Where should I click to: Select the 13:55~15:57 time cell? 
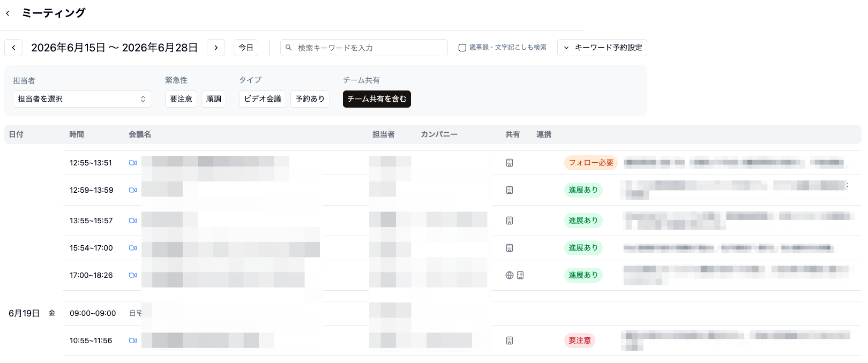pyautogui.click(x=91, y=221)
